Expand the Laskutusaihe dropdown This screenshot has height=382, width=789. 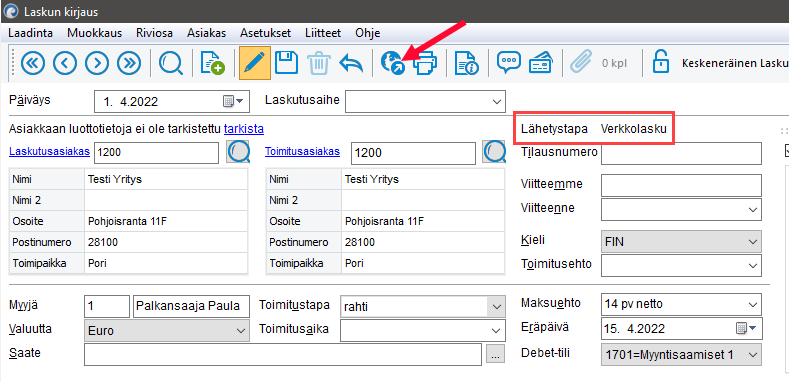[x=497, y=102]
